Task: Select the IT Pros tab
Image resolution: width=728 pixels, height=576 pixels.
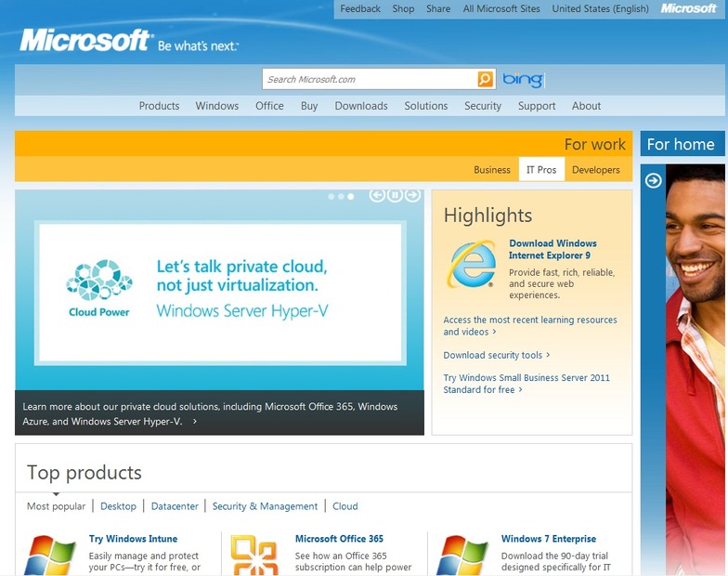Action: 541,169
